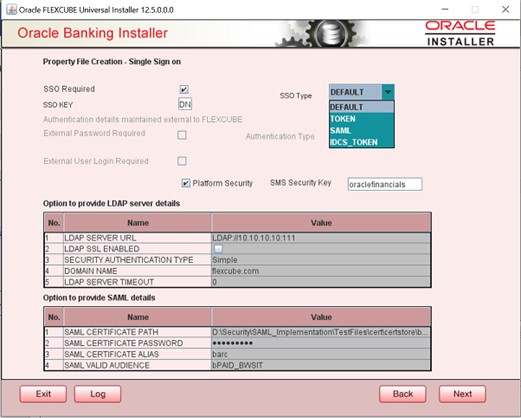
Task: Click the SAML CERTIFICATE PASSWORD value field
Action: [321, 343]
